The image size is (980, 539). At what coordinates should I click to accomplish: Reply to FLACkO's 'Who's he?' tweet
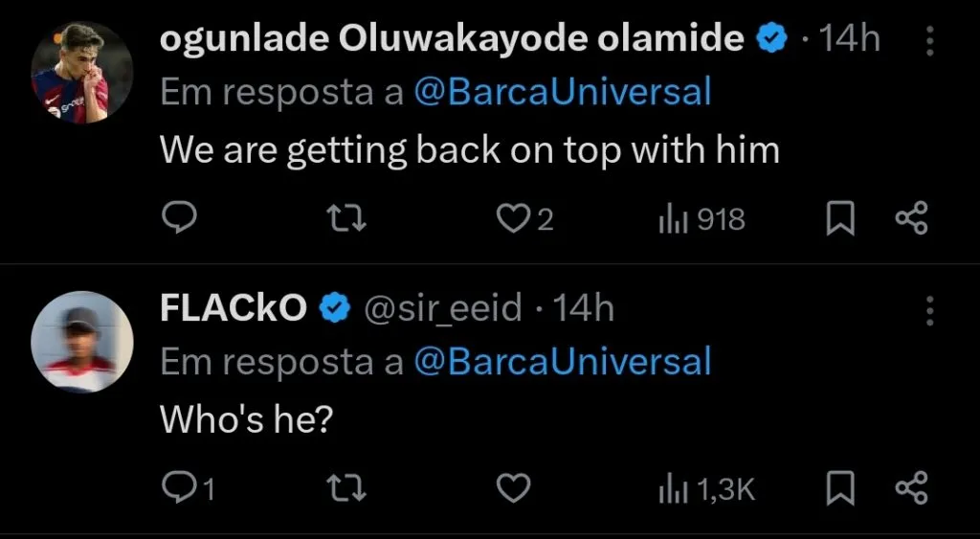[x=178, y=489]
